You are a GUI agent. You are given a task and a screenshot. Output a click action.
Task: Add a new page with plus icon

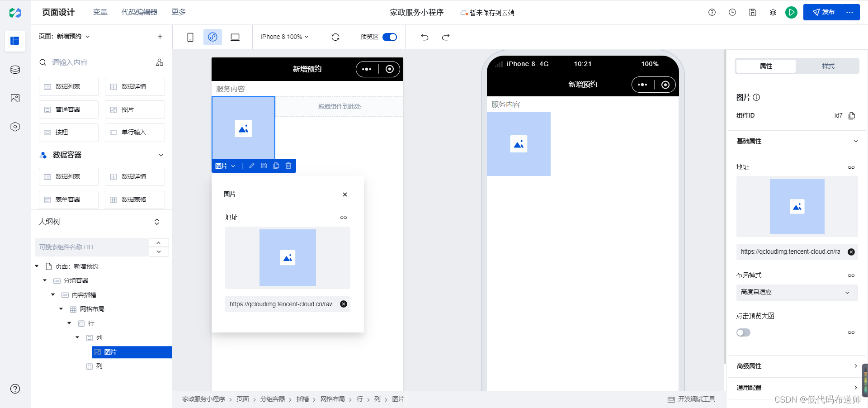(x=160, y=37)
